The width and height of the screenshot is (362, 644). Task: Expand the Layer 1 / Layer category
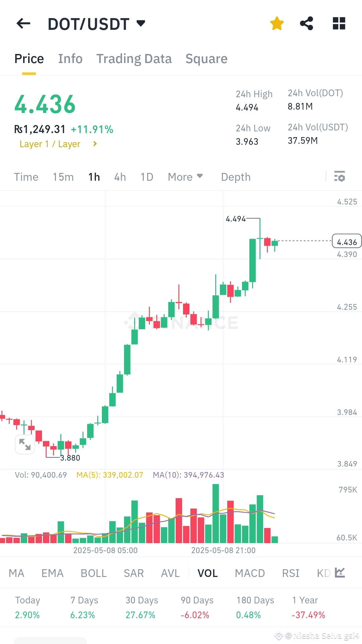pyautogui.click(x=58, y=144)
